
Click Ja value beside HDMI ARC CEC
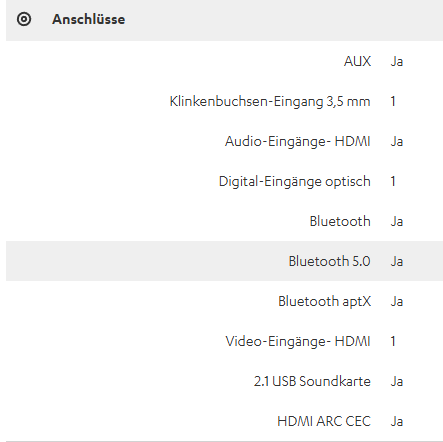(x=397, y=421)
